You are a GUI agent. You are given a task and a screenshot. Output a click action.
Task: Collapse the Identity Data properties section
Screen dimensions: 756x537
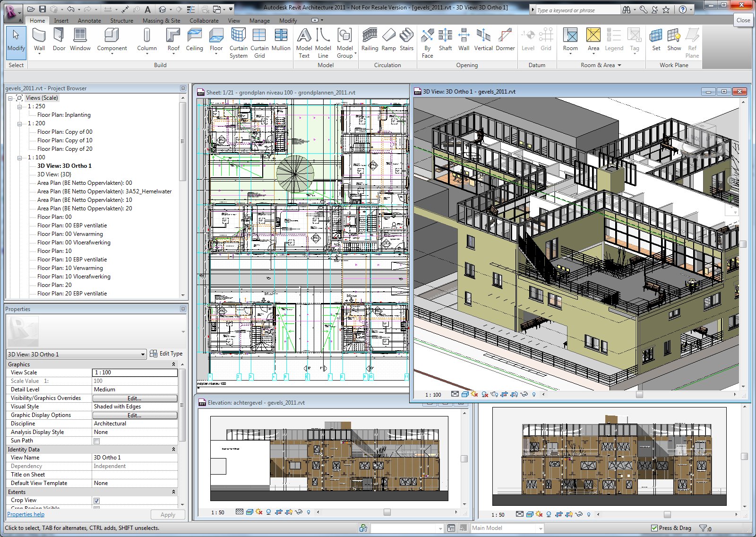click(x=173, y=450)
